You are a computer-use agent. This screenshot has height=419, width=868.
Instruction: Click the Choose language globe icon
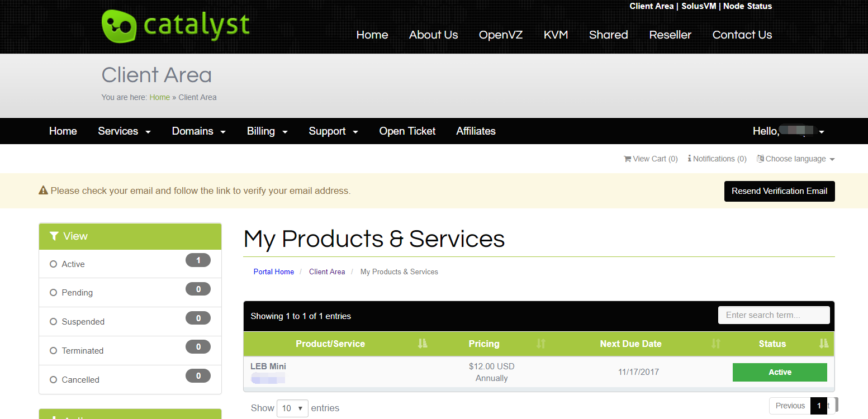pyautogui.click(x=760, y=159)
